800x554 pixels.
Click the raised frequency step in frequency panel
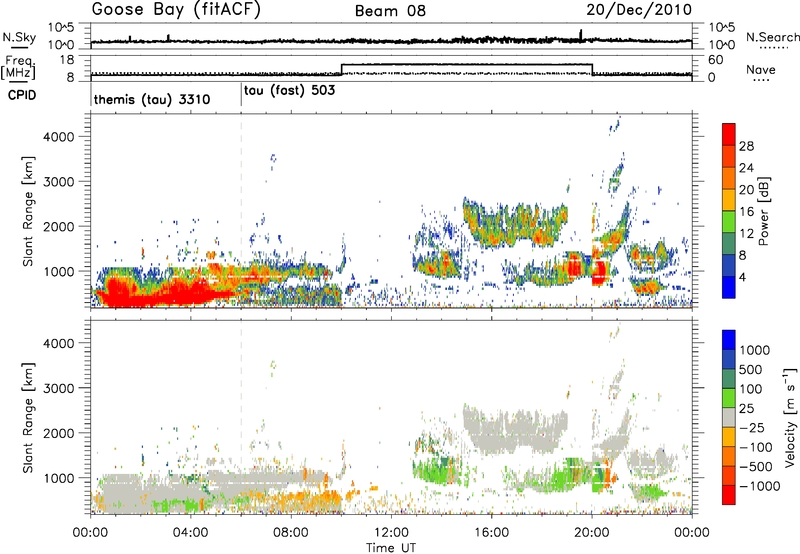point(466,64)
